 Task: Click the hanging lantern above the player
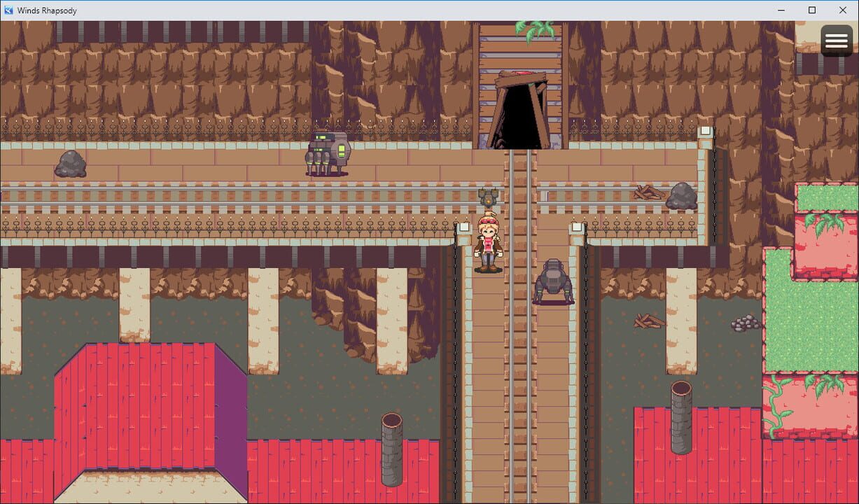[x=489, y=197]
